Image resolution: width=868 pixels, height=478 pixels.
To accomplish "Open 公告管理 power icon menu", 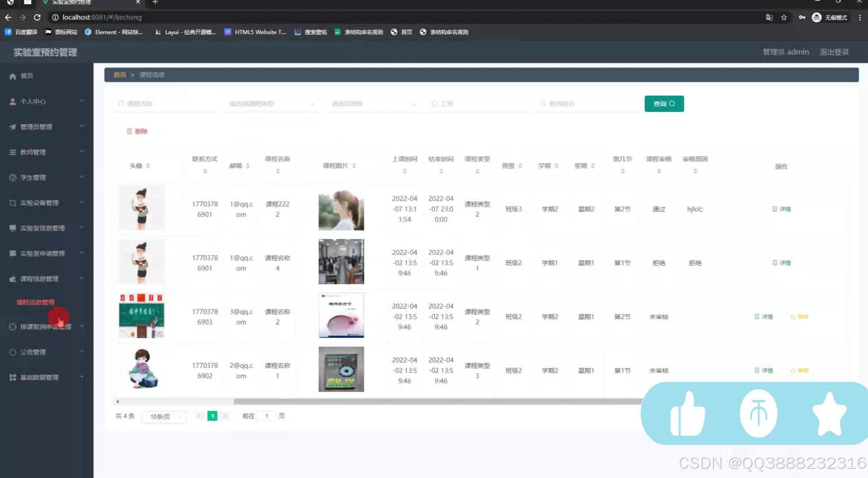I will pos(13,352).
